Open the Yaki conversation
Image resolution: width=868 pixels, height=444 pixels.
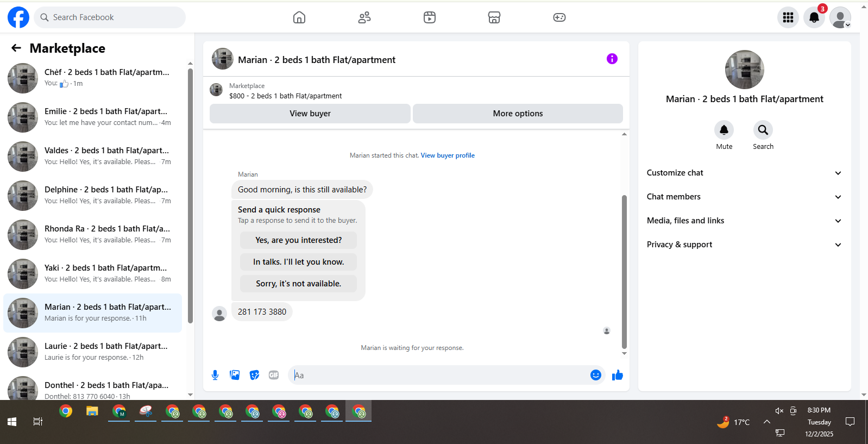pyautogui.click(x=93, y=273)
